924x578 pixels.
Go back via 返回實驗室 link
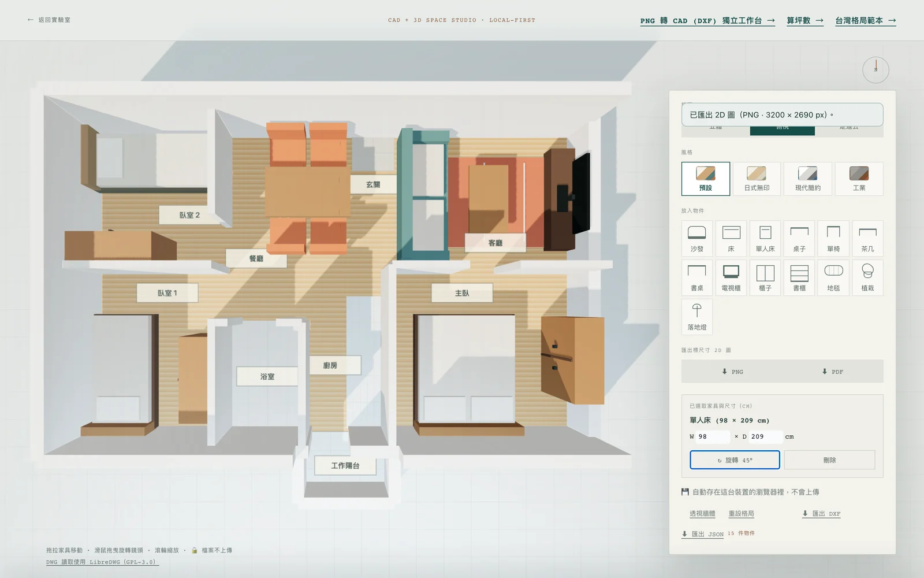pyautogui.click(x=49, y=20)
